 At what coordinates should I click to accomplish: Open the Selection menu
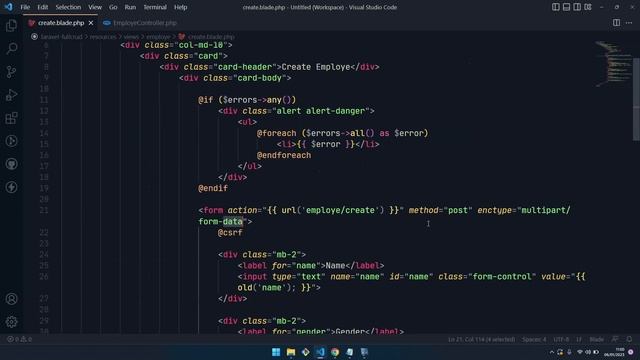coord(68,7)
